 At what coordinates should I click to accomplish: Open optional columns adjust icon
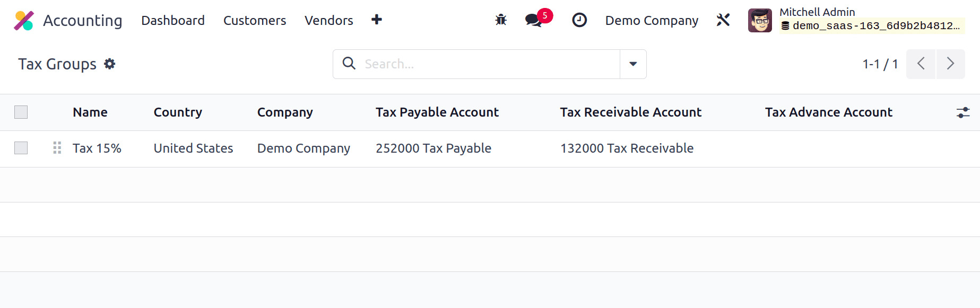[963, 112]
